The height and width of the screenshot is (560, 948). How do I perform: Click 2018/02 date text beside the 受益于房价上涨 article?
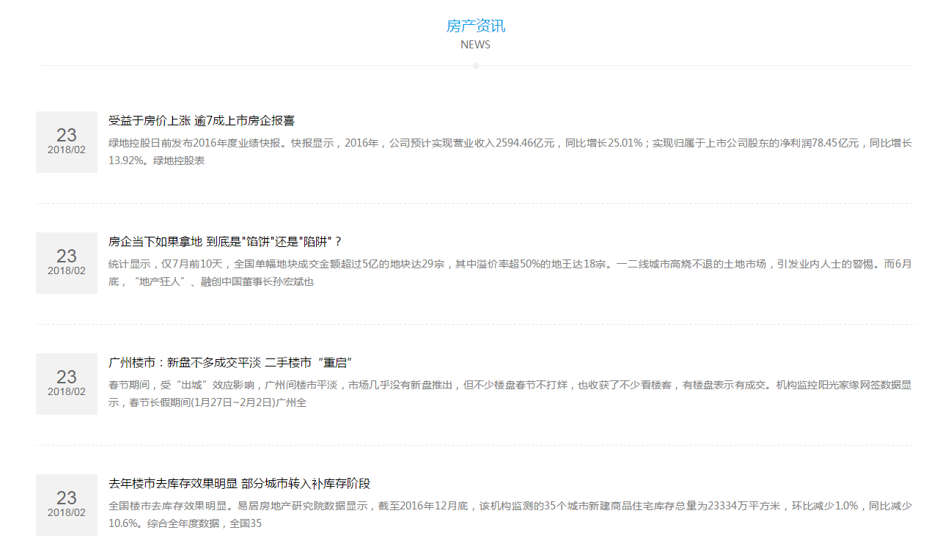67,150
